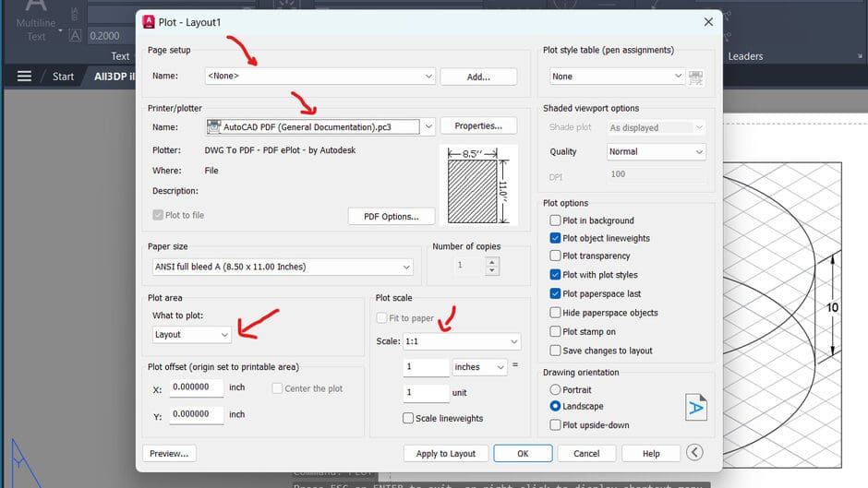Open the Page setup Name dropdown
This screenshot has height=488, width=868.
pyautogui.click(x=320, y=76)
